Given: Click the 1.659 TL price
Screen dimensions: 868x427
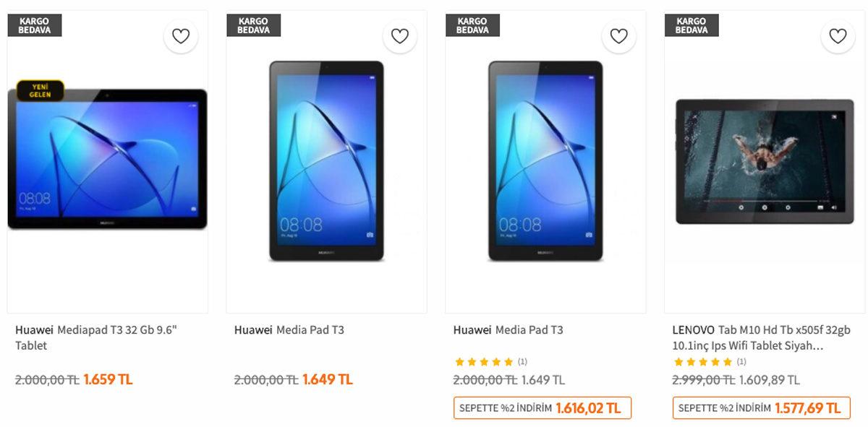Looking at the screenshot, I should coord(108,379).
